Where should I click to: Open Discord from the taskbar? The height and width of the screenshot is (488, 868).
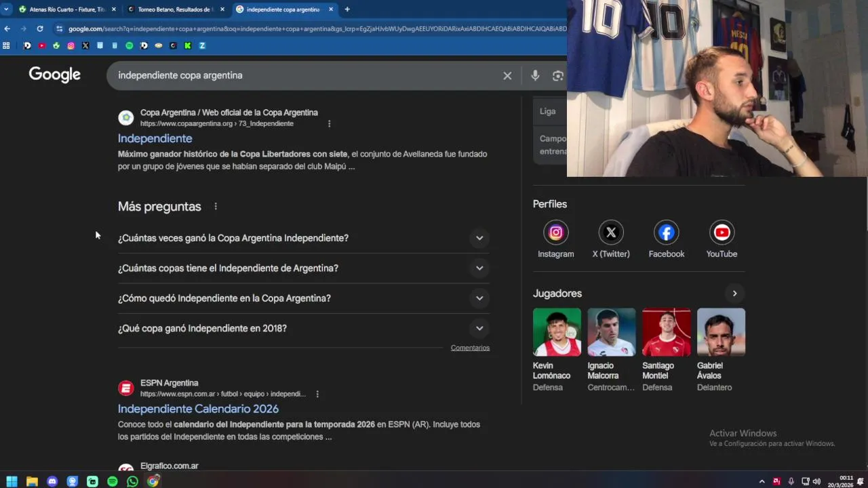[x=52, y=481]
